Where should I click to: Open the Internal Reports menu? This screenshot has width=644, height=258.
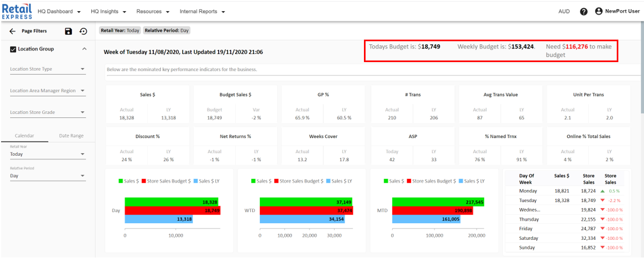click(202, 11)
